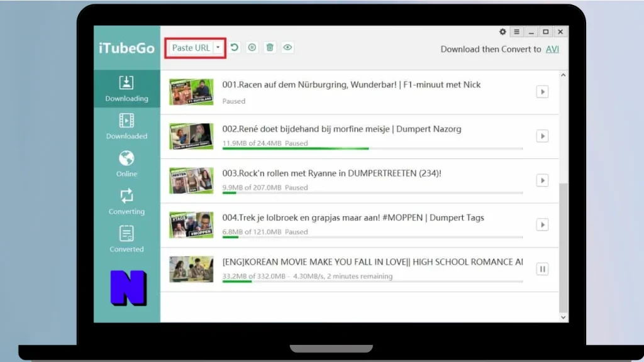Switch to the Downloading tab
The image size is (644, 362).
click(126, 89)
